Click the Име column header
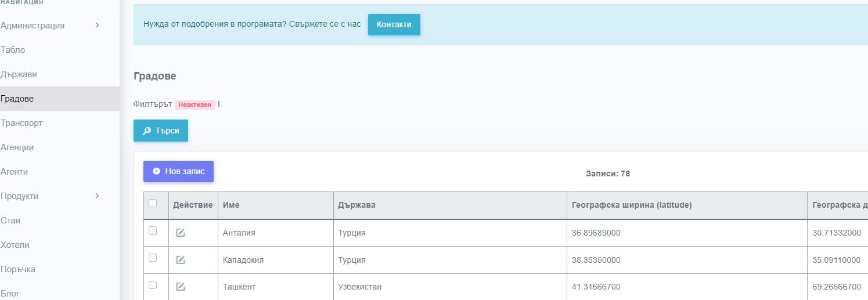Image resolution: width=868 pixels, height=300 pixels. click(231, 205)
